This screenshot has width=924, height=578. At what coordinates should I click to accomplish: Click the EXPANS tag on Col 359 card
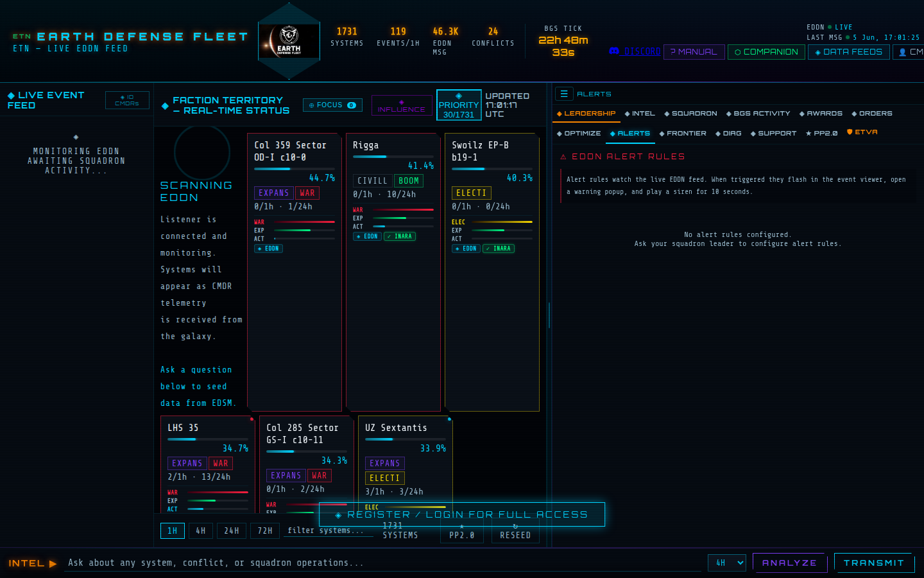pyautogui.click(x=274, y=193)
